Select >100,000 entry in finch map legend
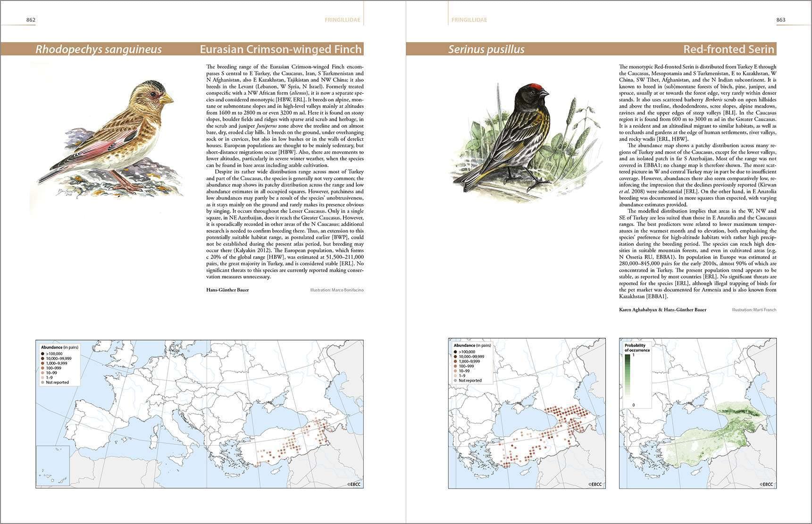Screen dimensions: 812x524 (x=52, y=354)
